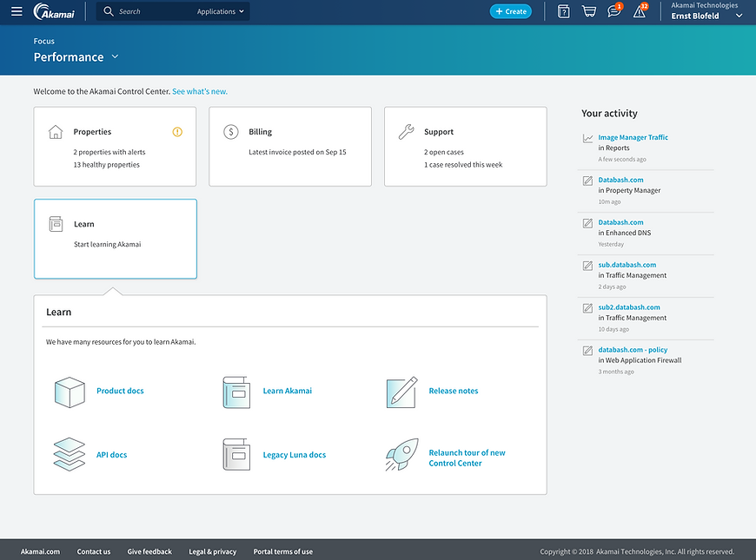Select the Billing card
The height and width of the screenshot is (560, 756).
point(290,147)
